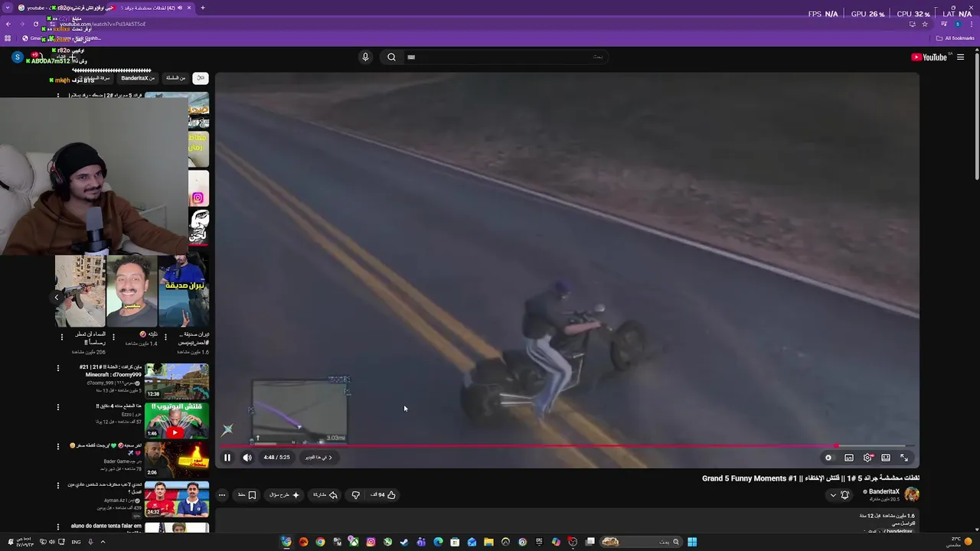Enter fullscreen from the player controls
Screen dimensions: 980x551
coord(904,458)
